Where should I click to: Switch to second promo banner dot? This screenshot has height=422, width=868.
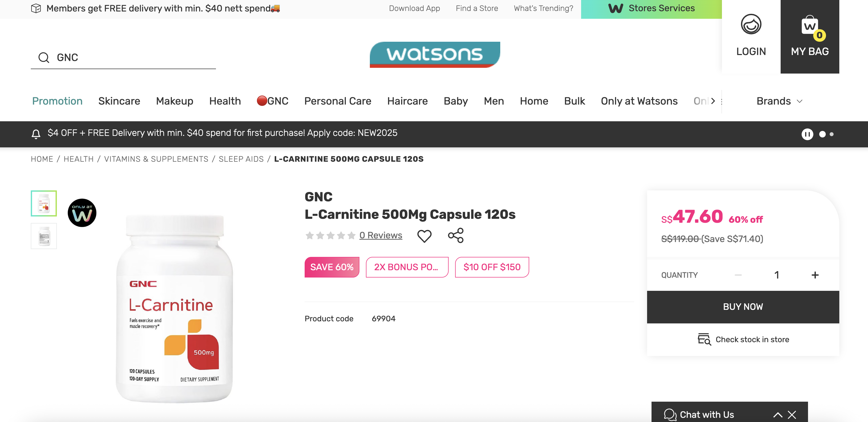click(x=831, y=134)
